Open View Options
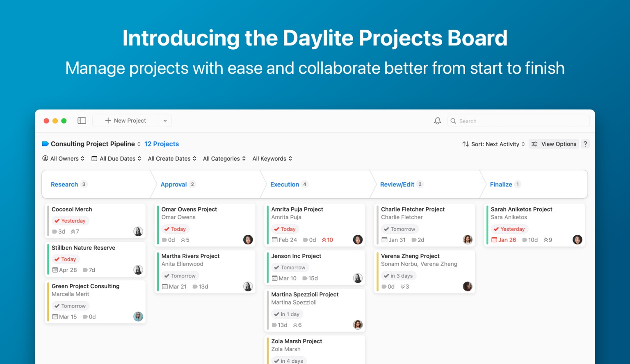This screenshot has width=630, height=364. (554, 144)
